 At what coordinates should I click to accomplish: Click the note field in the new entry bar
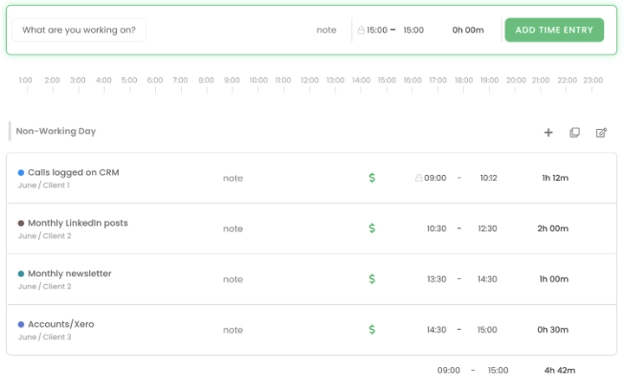[x=326, y=30]
